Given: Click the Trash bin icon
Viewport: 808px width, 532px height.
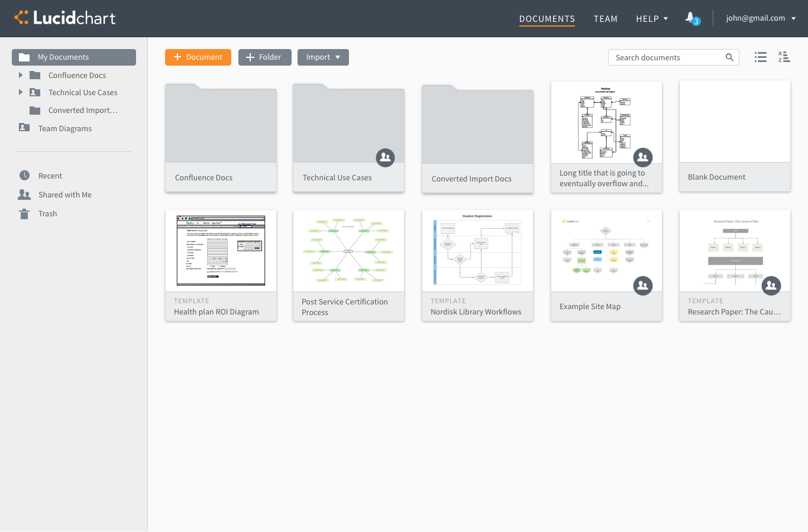Looking at the screenshot, I should coord(24,214).
